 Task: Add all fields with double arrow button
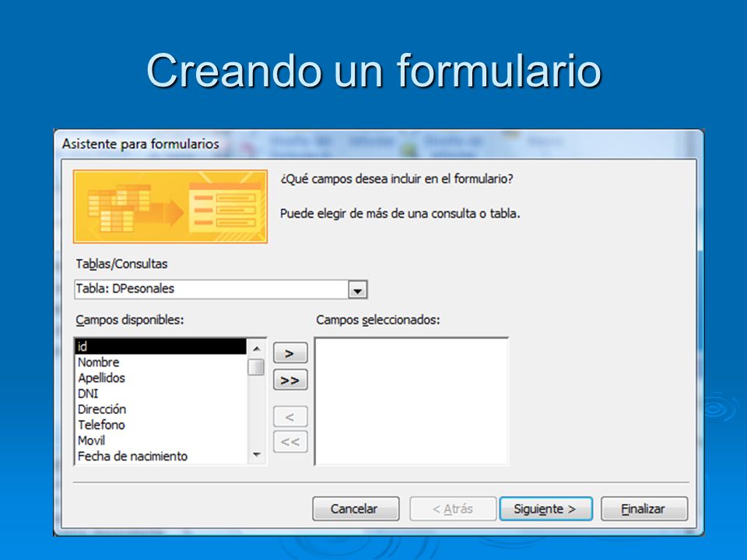pyautogui.click(x=290, y=380)
